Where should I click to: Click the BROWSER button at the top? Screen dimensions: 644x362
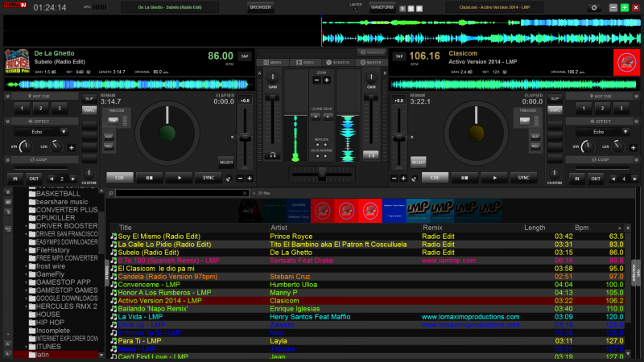[x=260, y=7]
